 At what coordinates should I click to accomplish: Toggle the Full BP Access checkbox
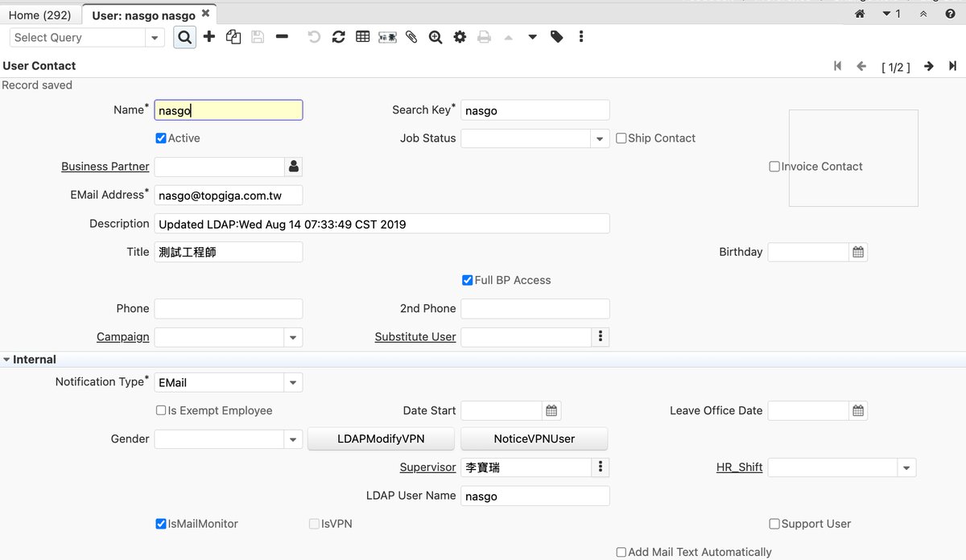coord(468,280)
